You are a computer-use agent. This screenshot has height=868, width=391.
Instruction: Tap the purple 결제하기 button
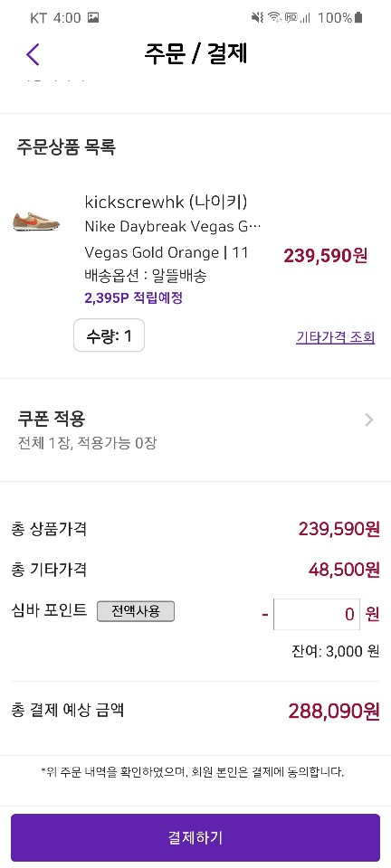[195, 837]
